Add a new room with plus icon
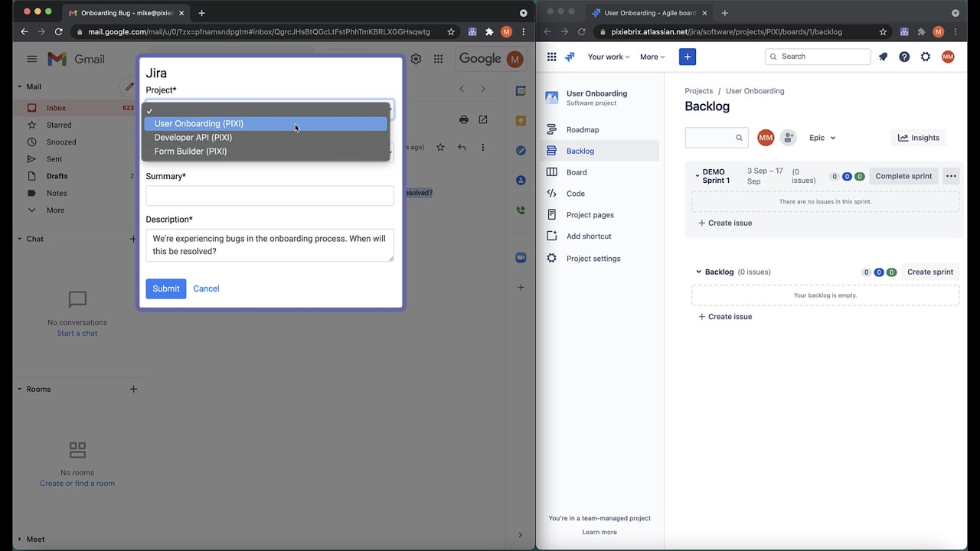Viewport: 980px width, 551px height. click(x=133, y=389)
